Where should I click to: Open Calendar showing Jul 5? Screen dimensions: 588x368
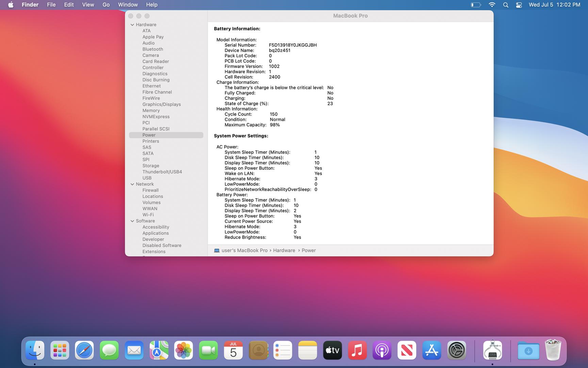pos(233,350)
